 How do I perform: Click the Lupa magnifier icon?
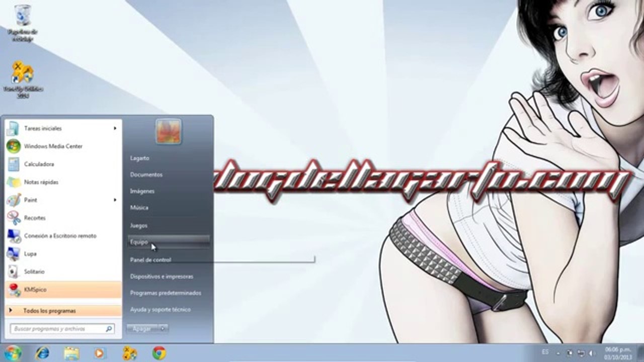[x=13, y=253]
